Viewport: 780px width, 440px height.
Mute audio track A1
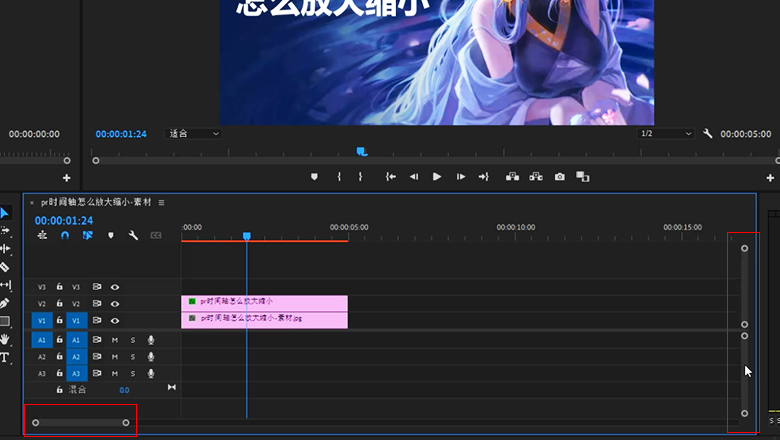(x=115, y=340)
